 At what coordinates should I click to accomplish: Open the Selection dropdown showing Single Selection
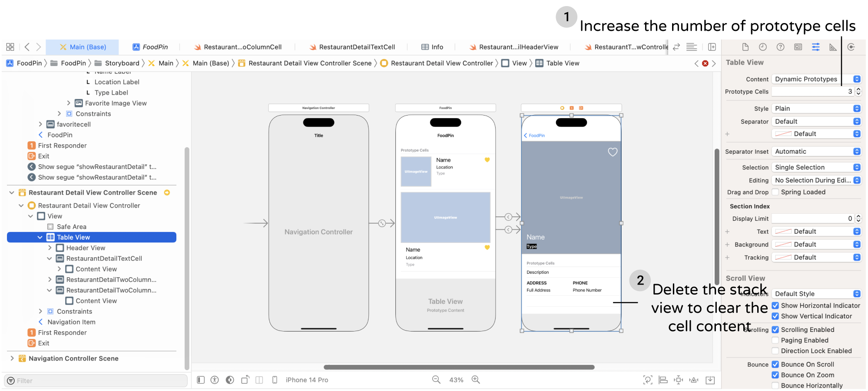pyautogui.click(x=816, y=167)
